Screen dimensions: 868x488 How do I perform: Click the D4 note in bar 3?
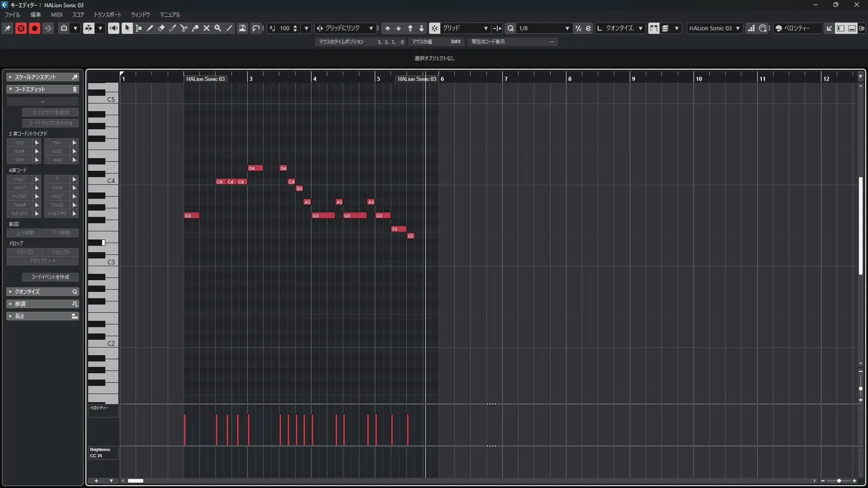pos(255,168)
